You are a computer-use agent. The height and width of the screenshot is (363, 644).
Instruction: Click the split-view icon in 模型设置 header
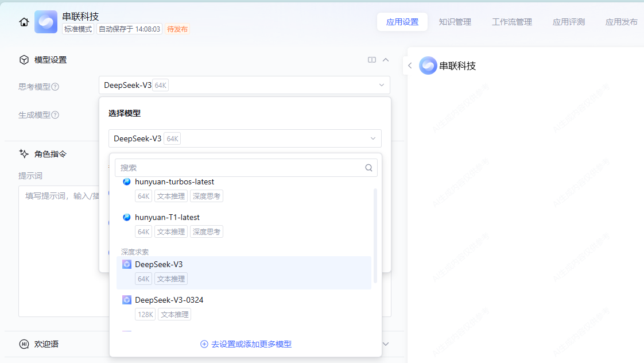pos(372,60)
